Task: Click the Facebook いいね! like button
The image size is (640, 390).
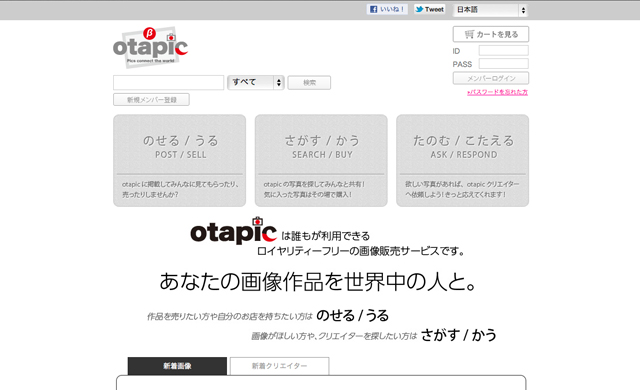Action: coord(387,9)
